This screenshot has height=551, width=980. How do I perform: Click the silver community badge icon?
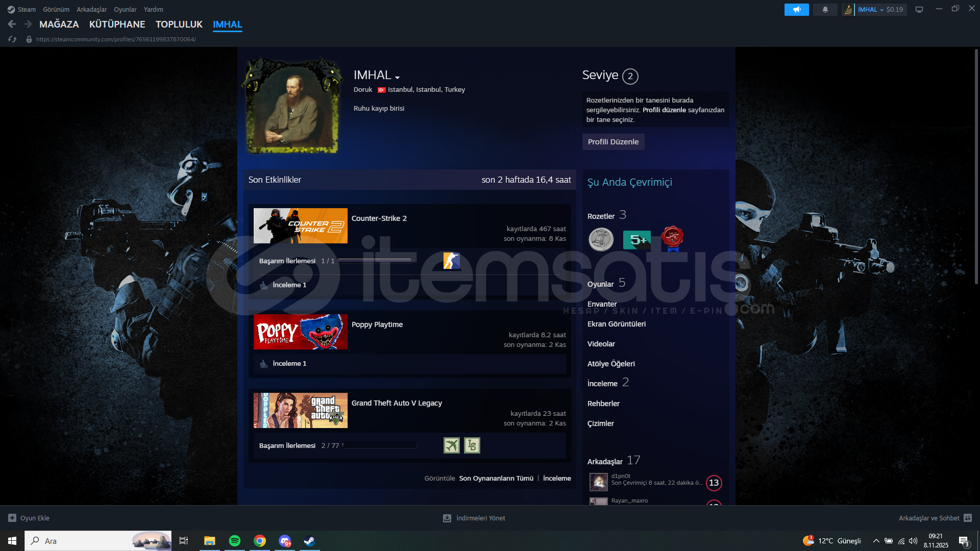[x=601, y=240]
